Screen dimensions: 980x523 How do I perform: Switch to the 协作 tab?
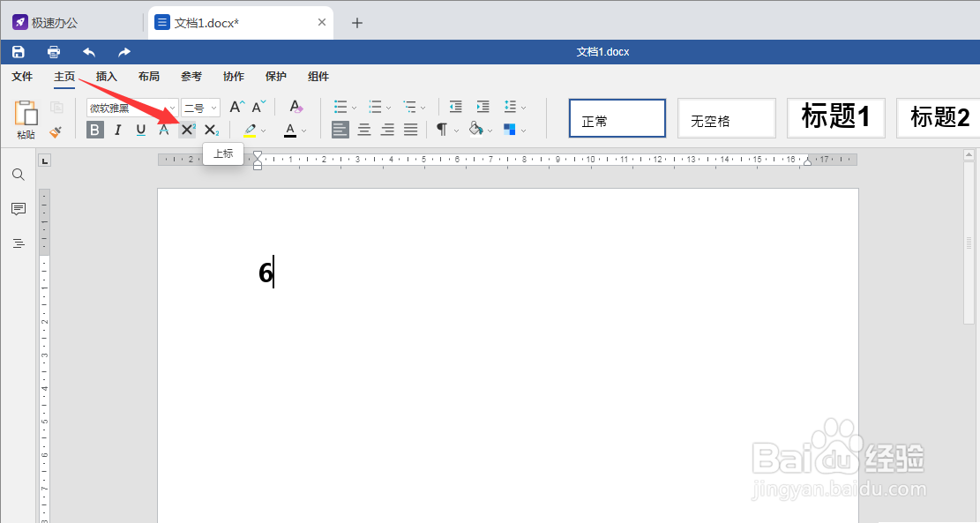point(234,76)
